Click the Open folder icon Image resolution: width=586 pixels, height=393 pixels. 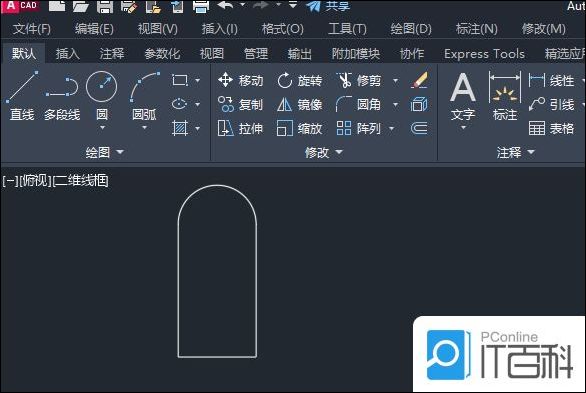pos(80,6)
